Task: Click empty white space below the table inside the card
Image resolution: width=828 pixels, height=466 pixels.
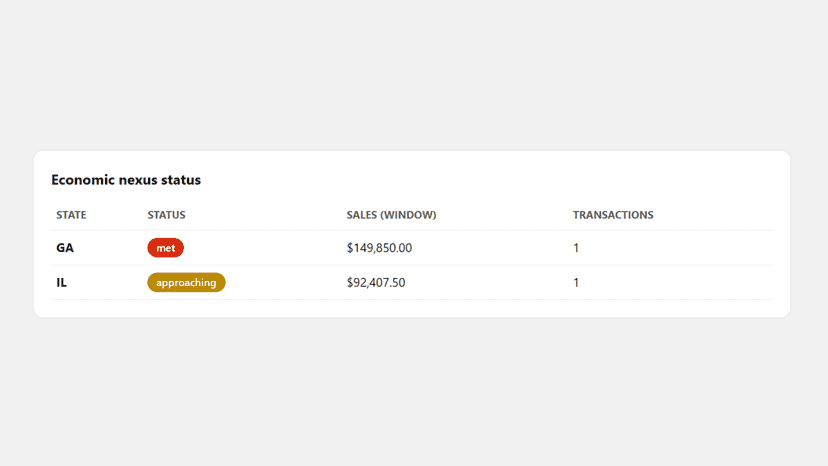Action: [x=412, y=309]
